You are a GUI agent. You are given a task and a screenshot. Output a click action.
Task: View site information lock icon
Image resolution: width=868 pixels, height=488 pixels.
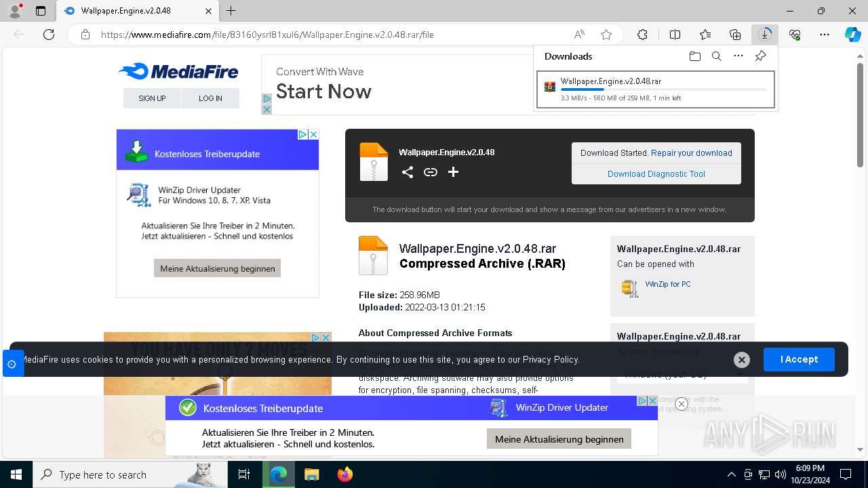[x=85, y=35]
